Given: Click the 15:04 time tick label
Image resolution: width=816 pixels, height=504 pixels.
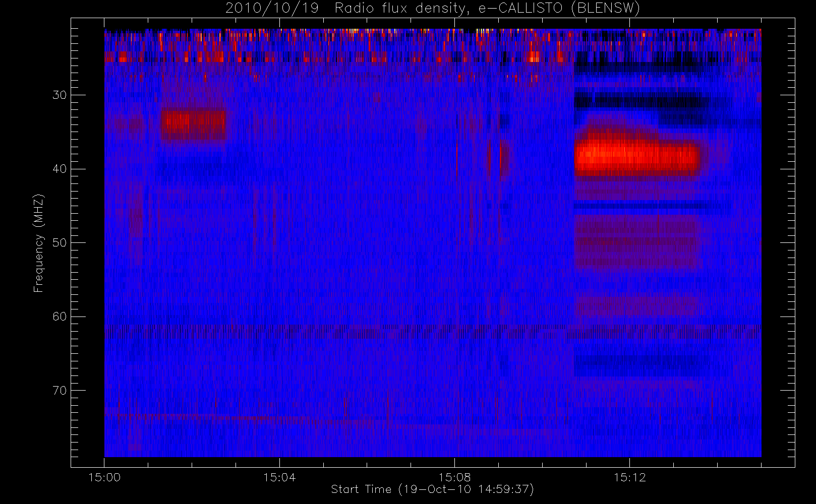Looking at the screenshot, I should [279, 477].
